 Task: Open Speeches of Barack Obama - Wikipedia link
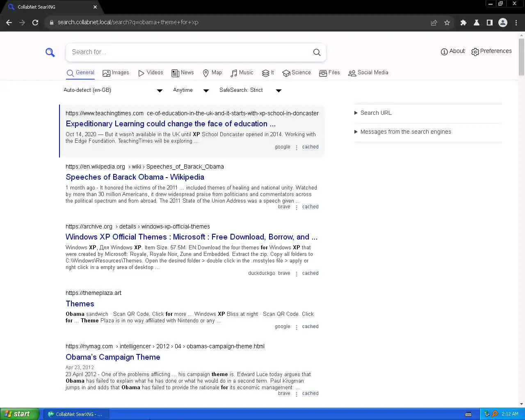tap(135, 177)
